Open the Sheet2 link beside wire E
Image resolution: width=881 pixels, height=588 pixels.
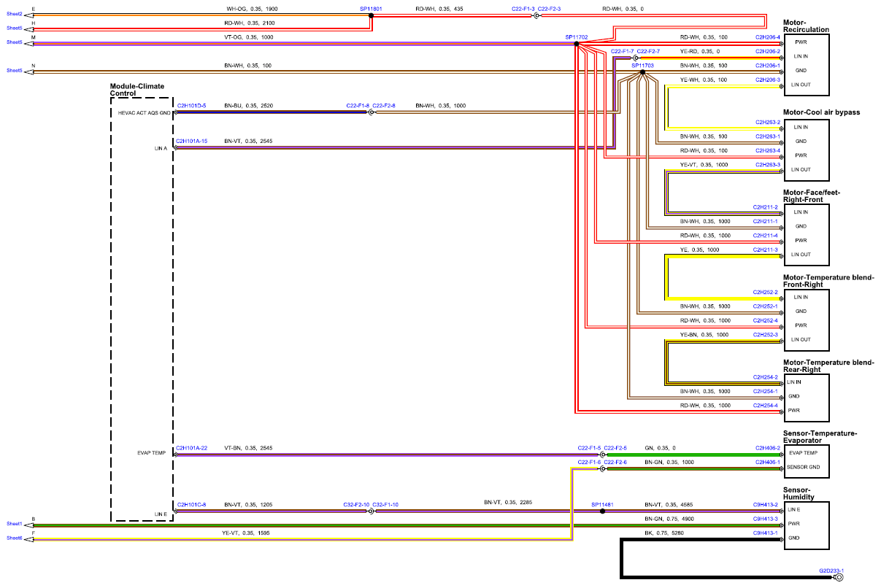15,15
